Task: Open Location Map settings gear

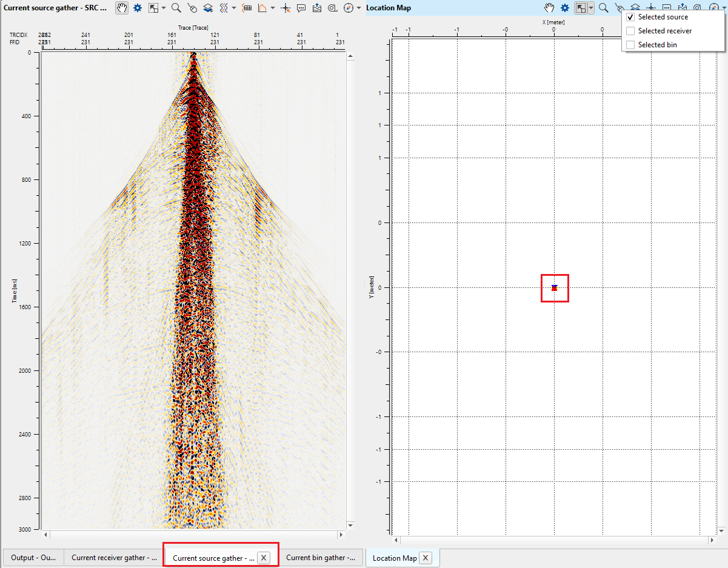Action: tap(565, 8)
